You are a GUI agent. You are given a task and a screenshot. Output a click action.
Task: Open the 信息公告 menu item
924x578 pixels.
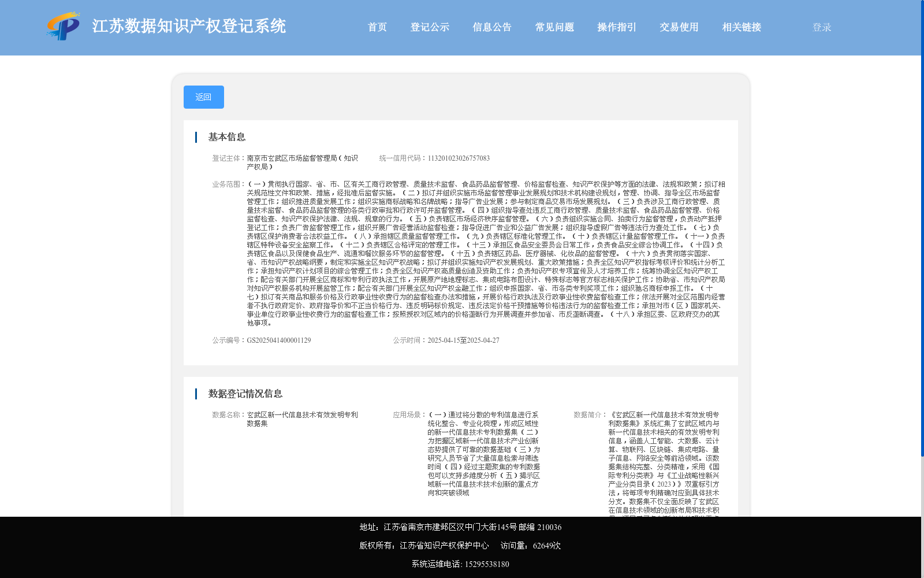pyautogui.click(x=492, y=27)
